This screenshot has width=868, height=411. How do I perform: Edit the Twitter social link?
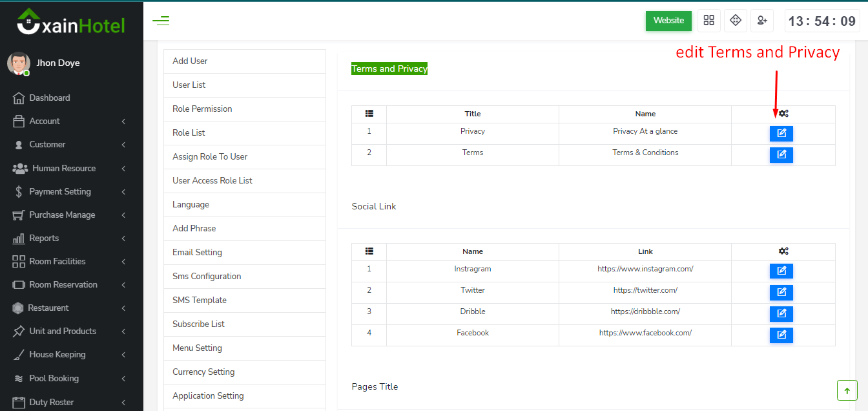point(781,293)
